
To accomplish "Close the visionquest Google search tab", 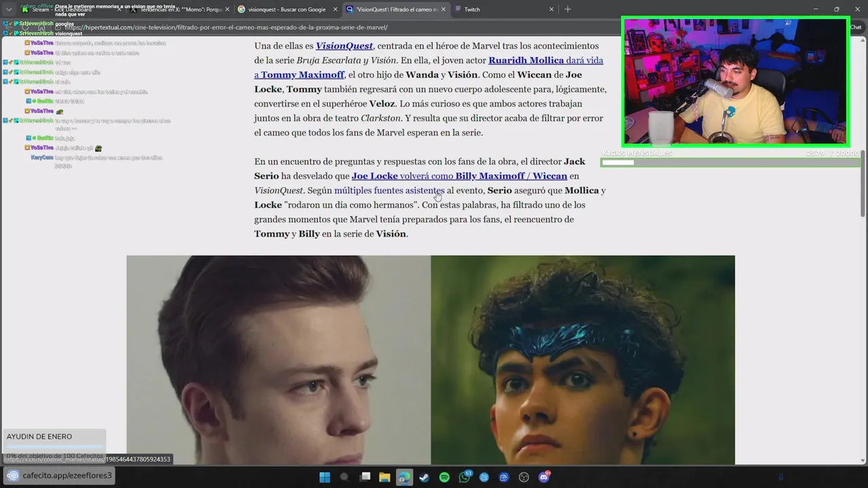I will coord(335,9).
